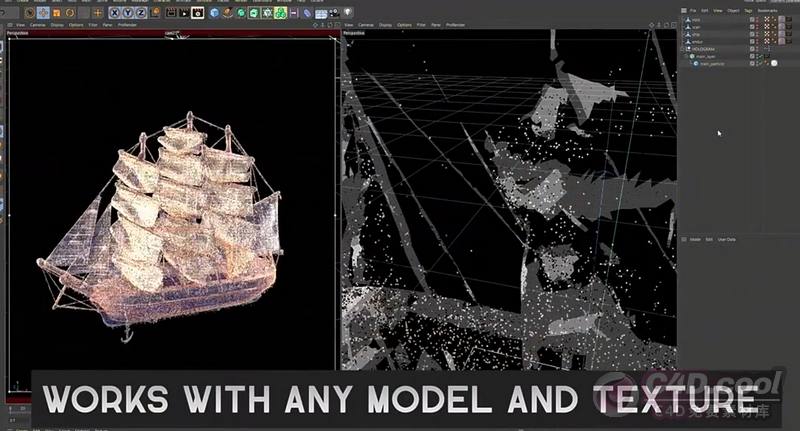Toggle the Y axis lock

pyautogui.click(x=128, y=12)
